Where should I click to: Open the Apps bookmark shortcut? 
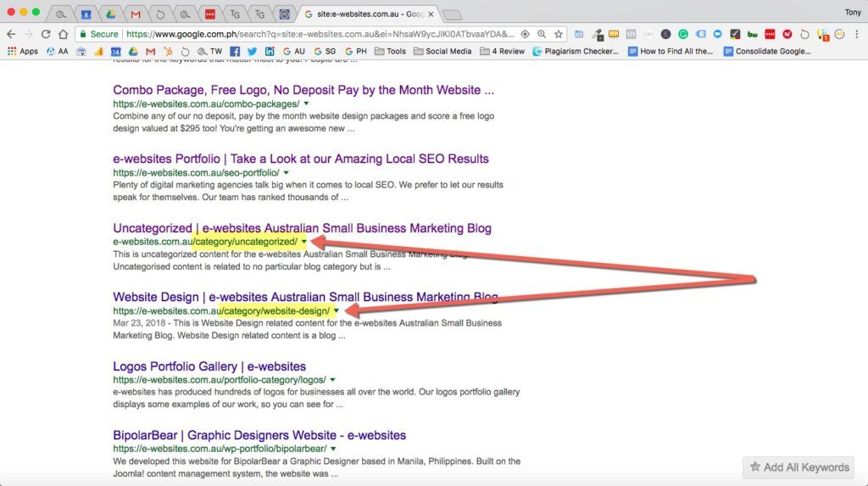[x=23, y=51]
